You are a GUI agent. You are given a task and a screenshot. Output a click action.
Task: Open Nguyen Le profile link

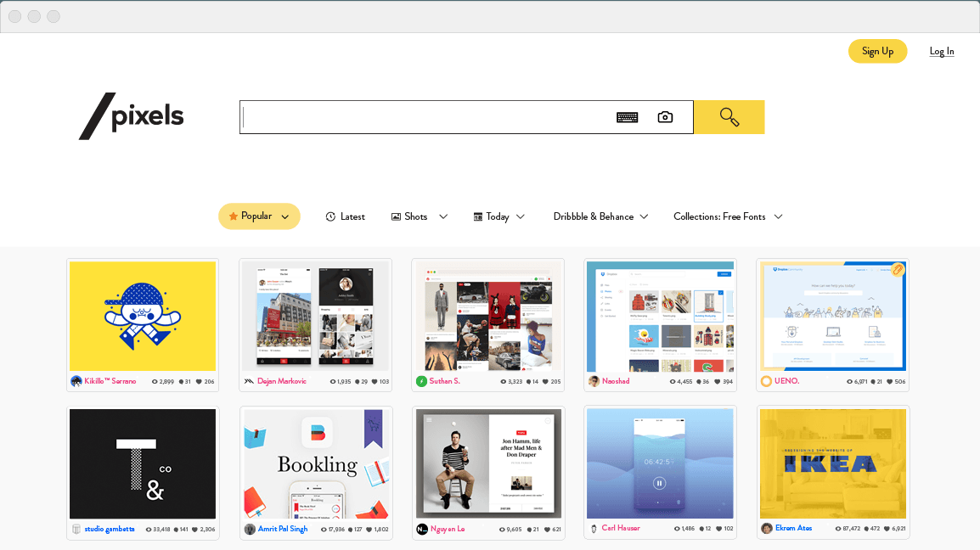(x=448, y=530)
